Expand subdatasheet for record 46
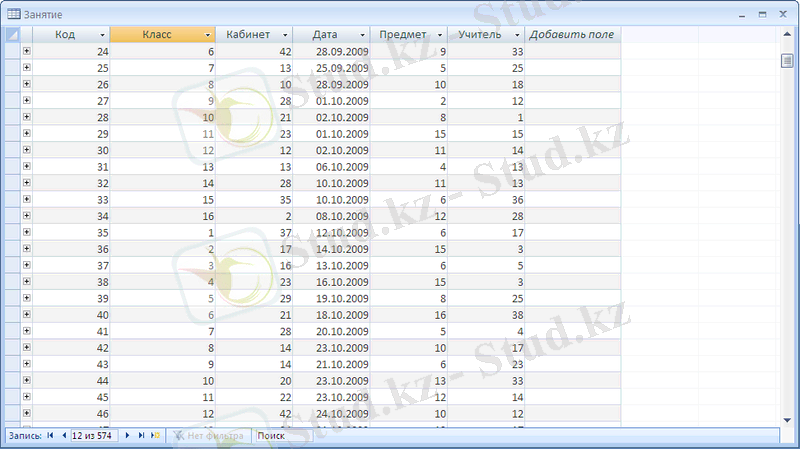The image size is (800, 449). tap(27, 413)
